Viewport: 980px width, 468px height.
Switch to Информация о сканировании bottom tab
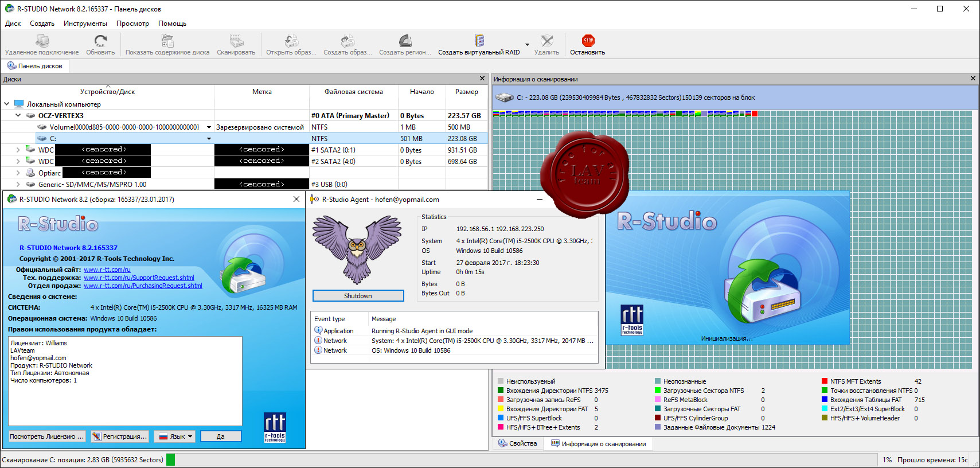point(599,444)
